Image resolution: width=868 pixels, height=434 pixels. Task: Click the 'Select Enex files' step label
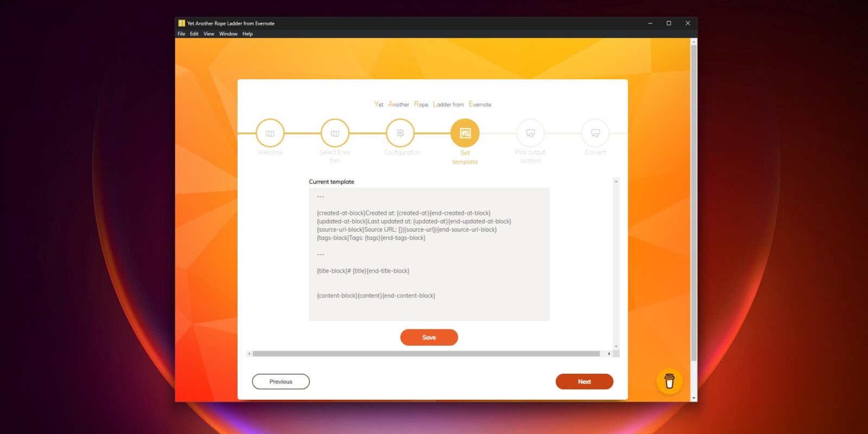pos(335,156)
